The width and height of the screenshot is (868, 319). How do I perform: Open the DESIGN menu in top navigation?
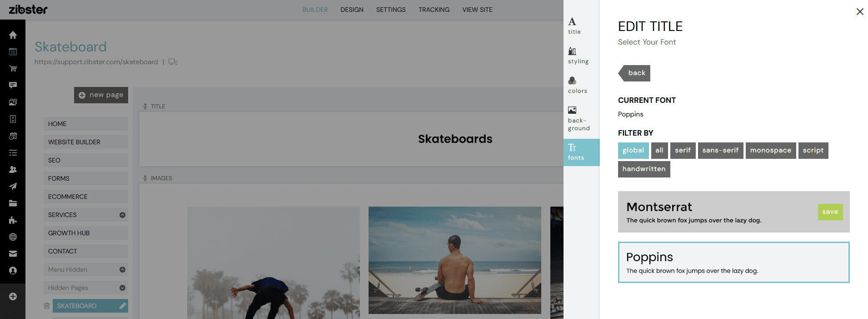click(x=352, y=10)
